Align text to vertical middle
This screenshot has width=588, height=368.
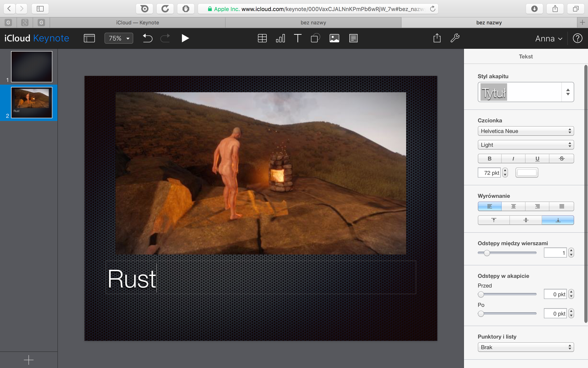(x=526, y=220)
